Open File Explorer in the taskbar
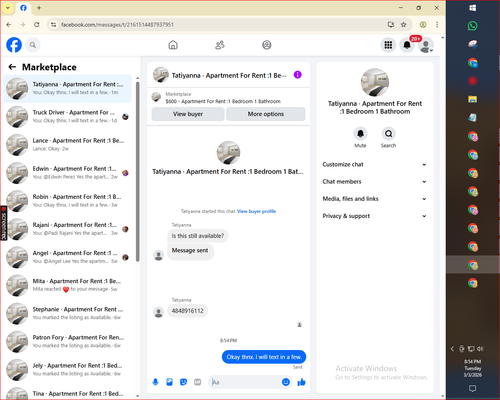Viewport: 500px width, 400px height. point(473,99)
